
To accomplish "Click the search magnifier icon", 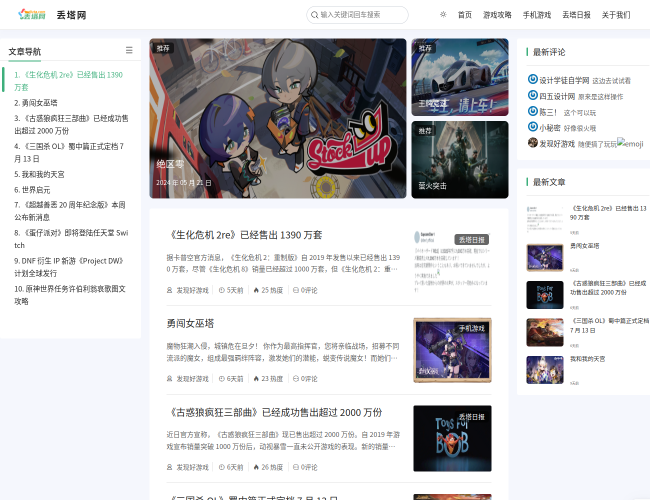I will pos(315,15).
